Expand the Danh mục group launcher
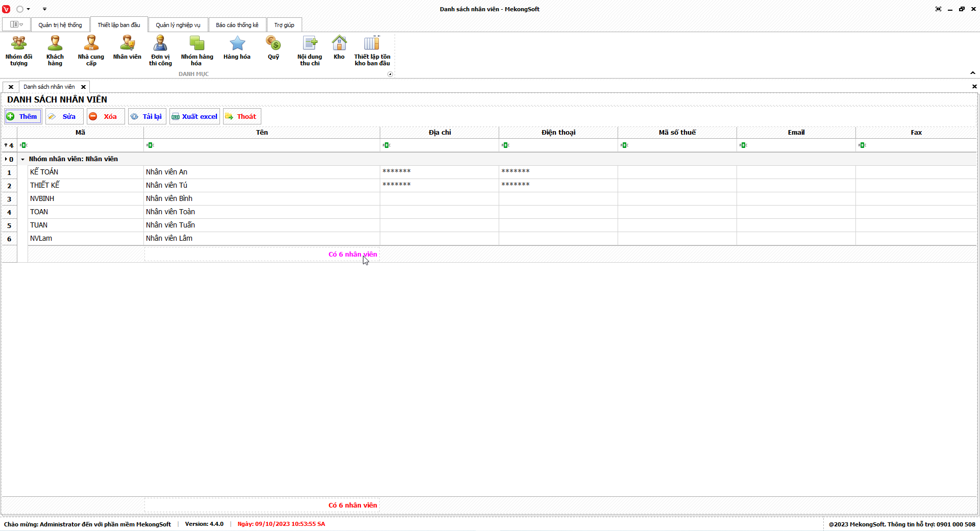This screenshot has width=980, height=531. 390,74
